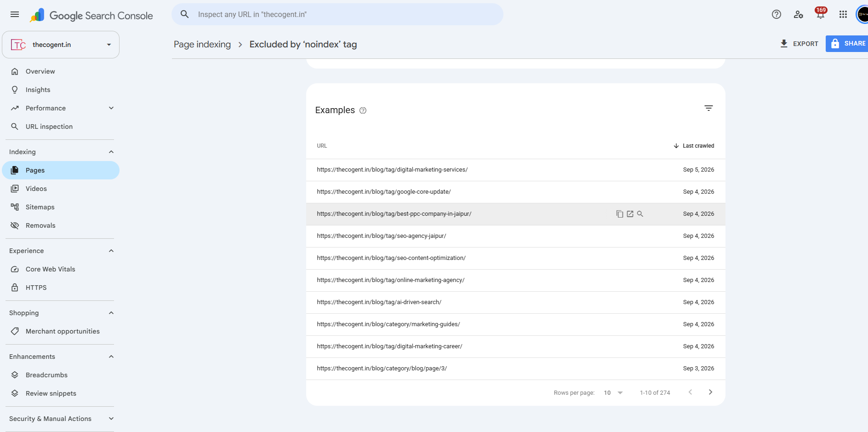Click the 1-10 of 274 pagination text

point(655,393)
